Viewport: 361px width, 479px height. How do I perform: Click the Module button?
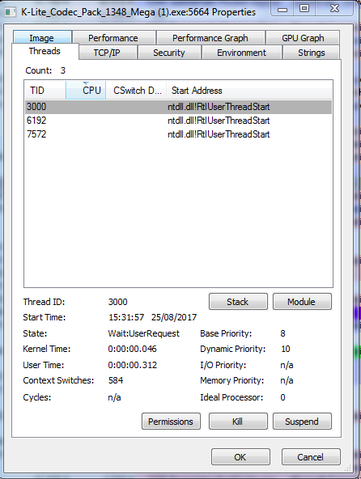pos(302,302)
